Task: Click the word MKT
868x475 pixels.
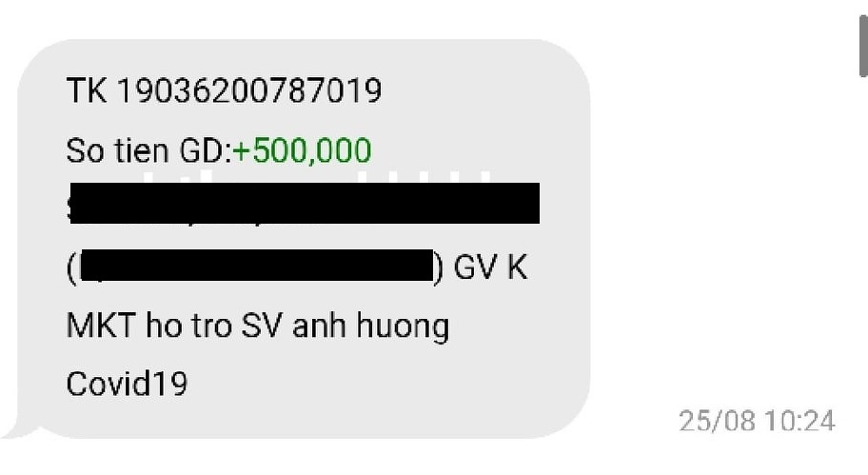Action: pyautogui.click(x=101, y=326)
